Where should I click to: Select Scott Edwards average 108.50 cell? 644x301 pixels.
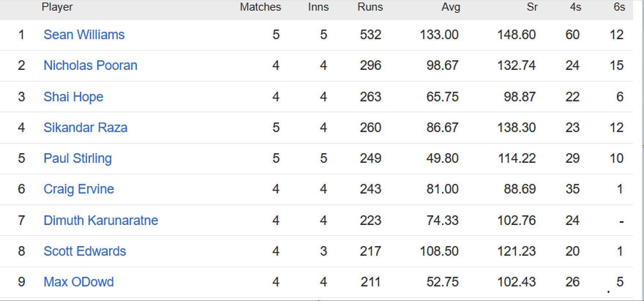pos(439,251)
